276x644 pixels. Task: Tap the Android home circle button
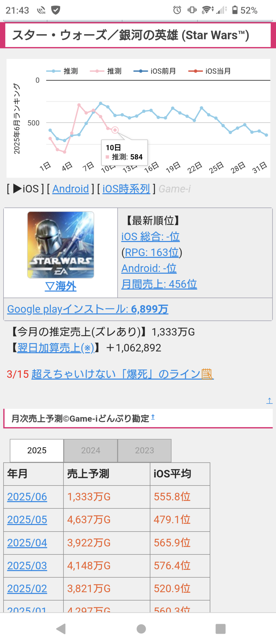(x=141, y=629)
